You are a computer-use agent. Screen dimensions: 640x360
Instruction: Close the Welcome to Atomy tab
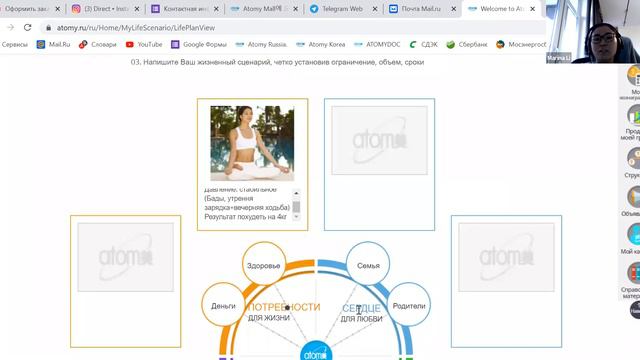click(533, 9)
